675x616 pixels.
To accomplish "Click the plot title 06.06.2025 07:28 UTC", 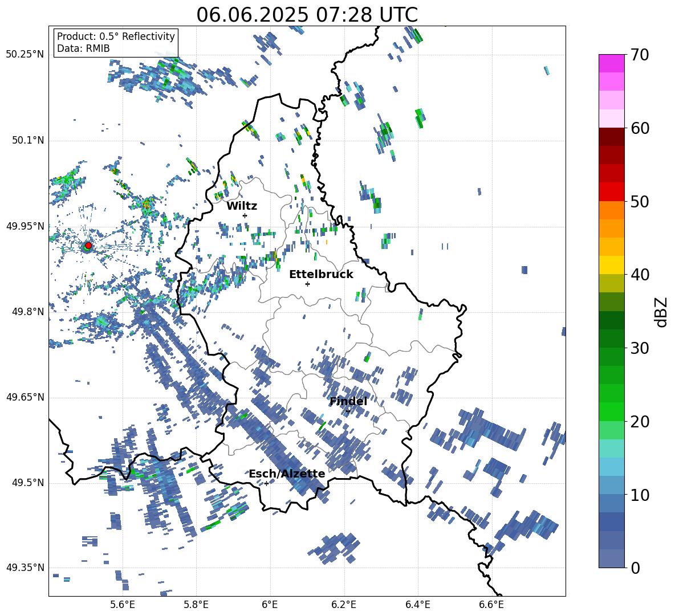I will point(307,15).
